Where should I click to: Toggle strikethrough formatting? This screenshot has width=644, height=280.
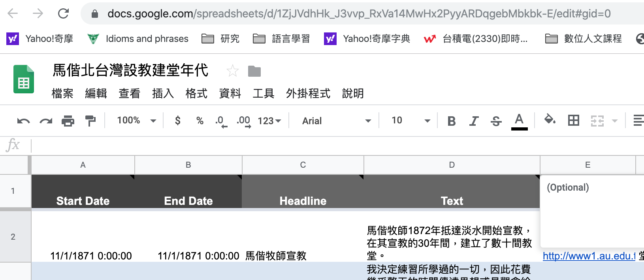(x=496, y=121)
